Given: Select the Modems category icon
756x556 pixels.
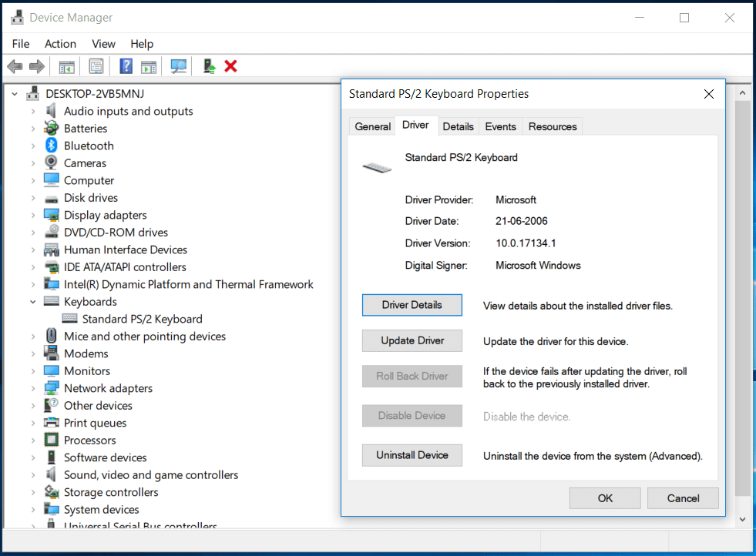Looking at the screenshot, I should coord(51,353).
